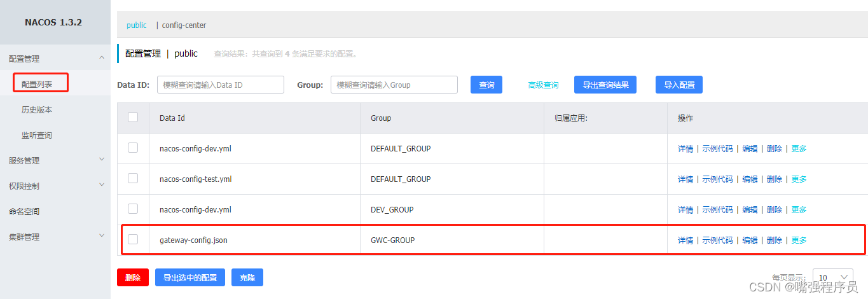Open 详情 for nacos-config-test.yml
Screen dimensions: 868x299
tap(685, 179)
